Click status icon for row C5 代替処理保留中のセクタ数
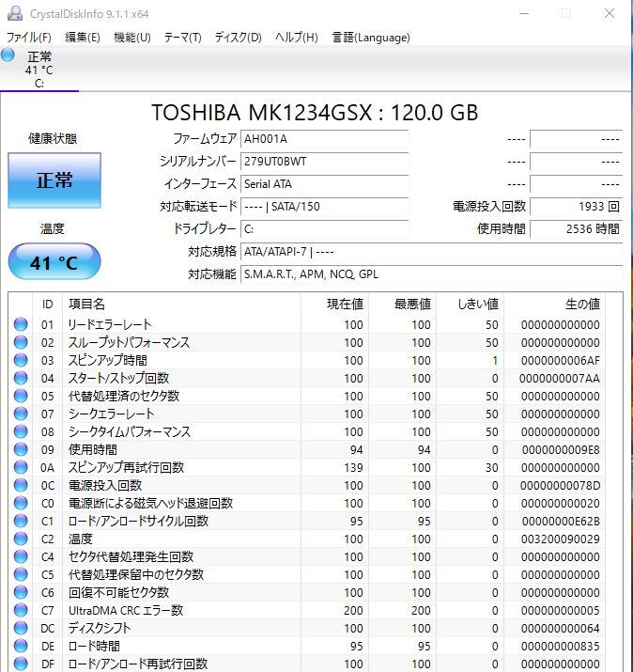Image resolution: width=633 pixels, height=672 pixels. pyautogui.click(x=21, y=574)
